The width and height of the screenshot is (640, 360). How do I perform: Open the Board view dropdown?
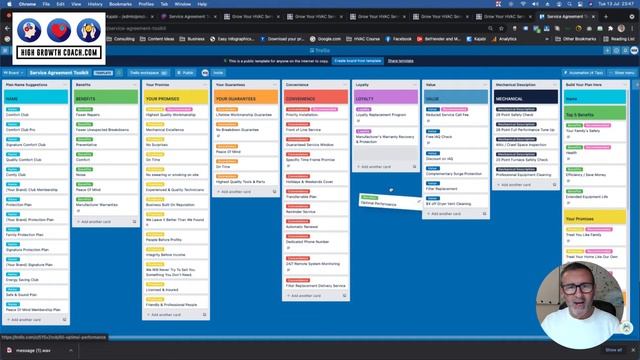13,73
